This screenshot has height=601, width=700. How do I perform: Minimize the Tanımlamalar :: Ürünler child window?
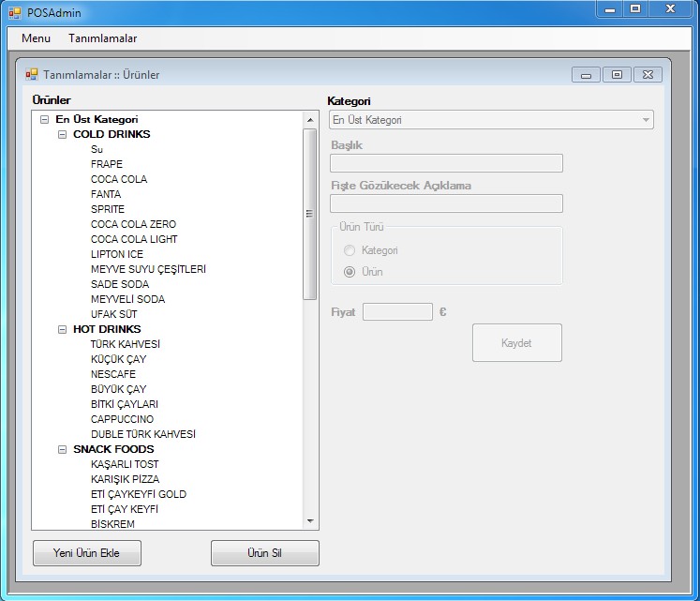point(586,75)
